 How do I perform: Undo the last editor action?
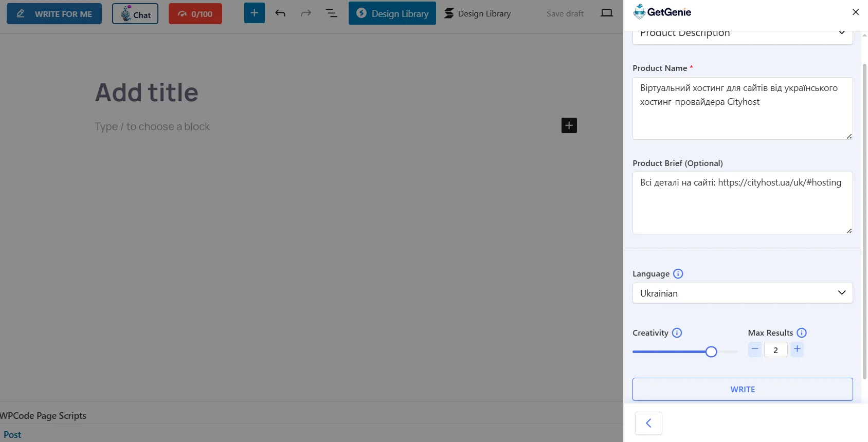280,13
